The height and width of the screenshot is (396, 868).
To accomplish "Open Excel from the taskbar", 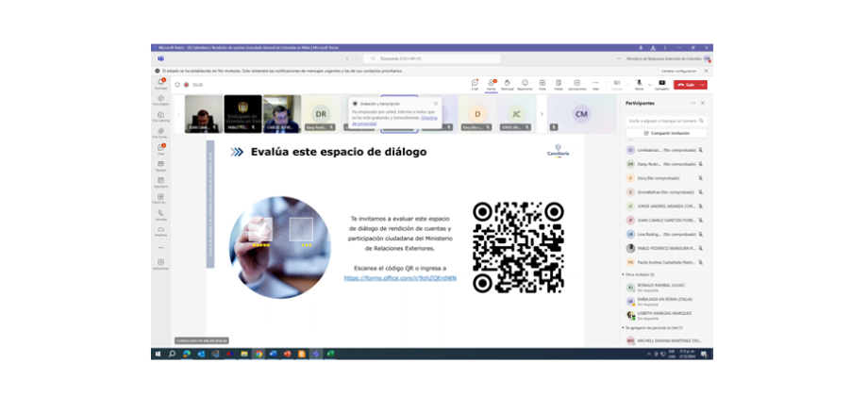I will [x=330, y=354].
